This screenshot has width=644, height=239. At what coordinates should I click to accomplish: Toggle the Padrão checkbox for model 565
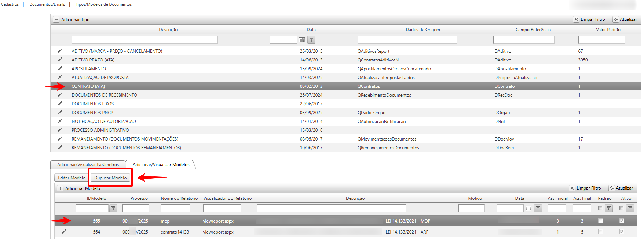coord(600,221)
